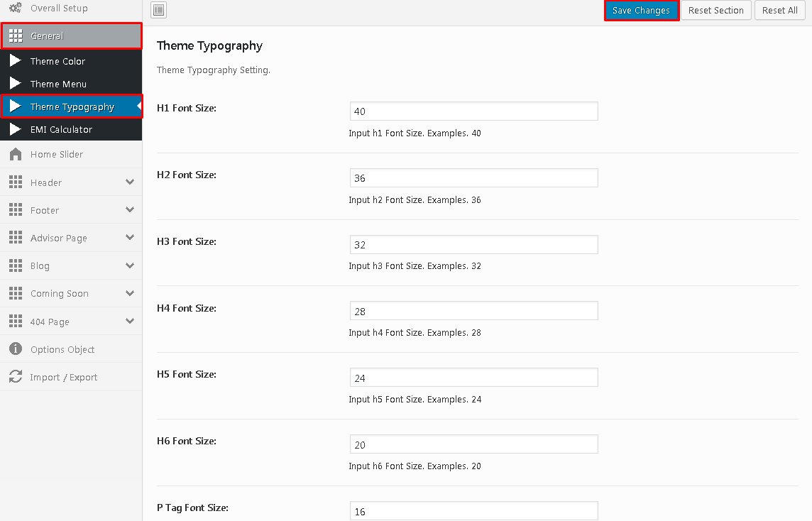Click the General grid icon

tap(16, 35)
